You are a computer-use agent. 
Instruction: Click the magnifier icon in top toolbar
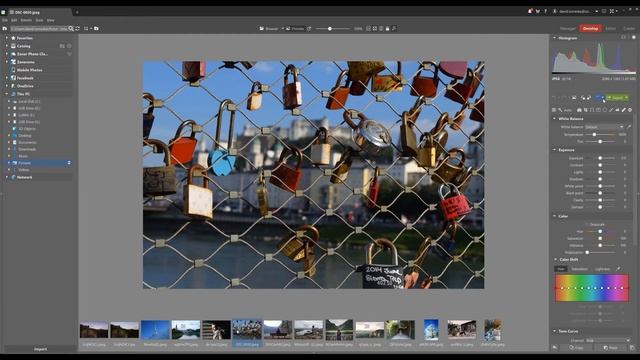pyautogui.click(x=394, y=29)
